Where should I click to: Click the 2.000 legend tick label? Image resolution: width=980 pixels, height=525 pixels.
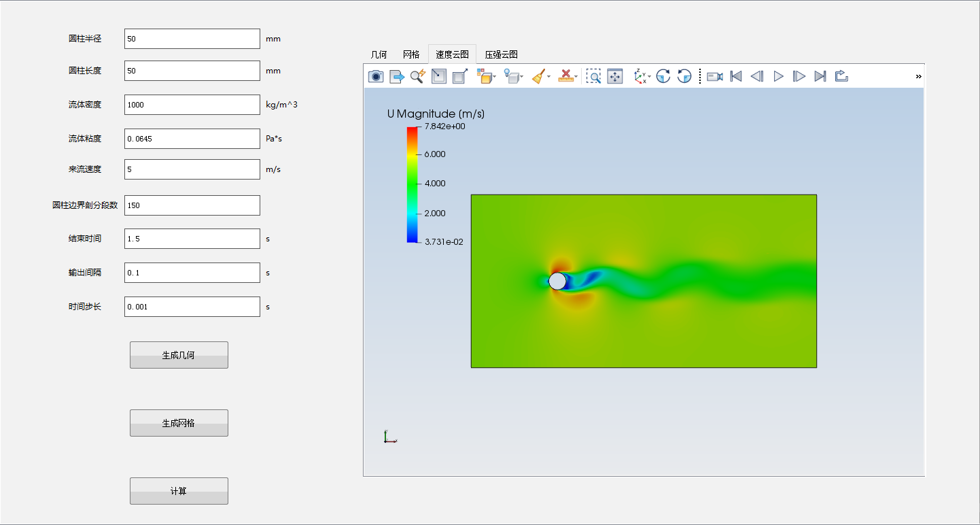[x=435, y=214]
